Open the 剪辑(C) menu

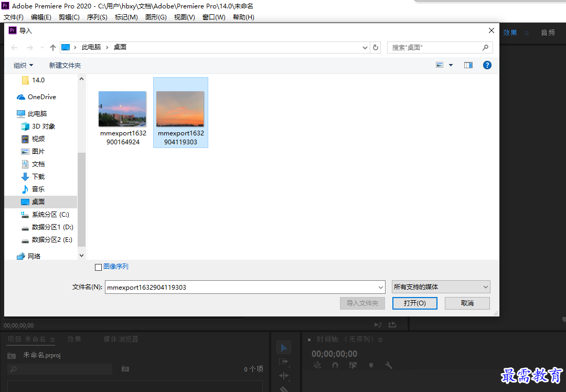point(69,17)
